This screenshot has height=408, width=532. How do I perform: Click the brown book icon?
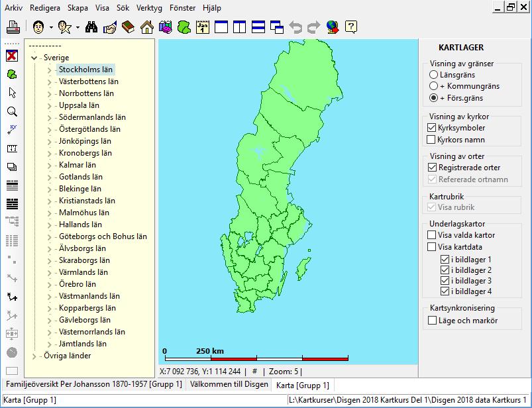[129, 26]
